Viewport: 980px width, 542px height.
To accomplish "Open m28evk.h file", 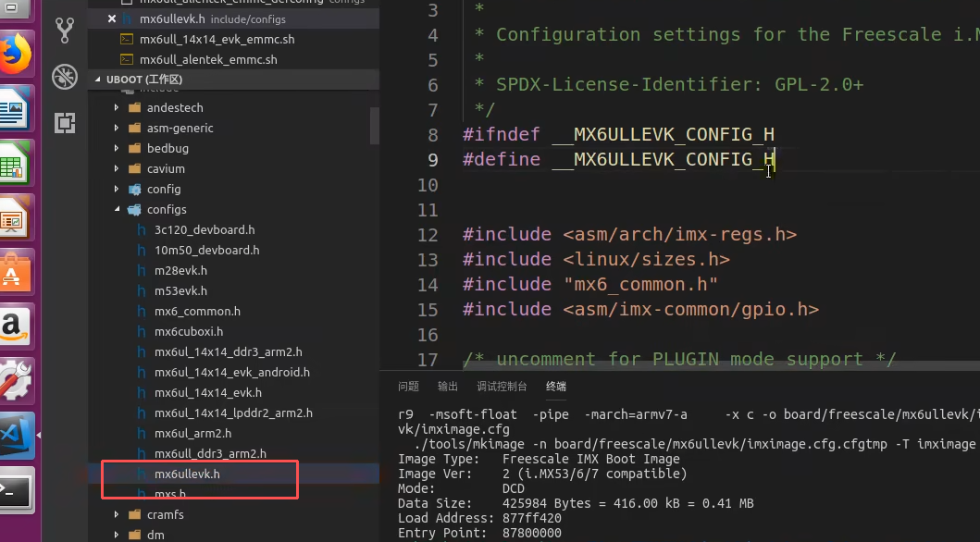I will click(180, 270).
